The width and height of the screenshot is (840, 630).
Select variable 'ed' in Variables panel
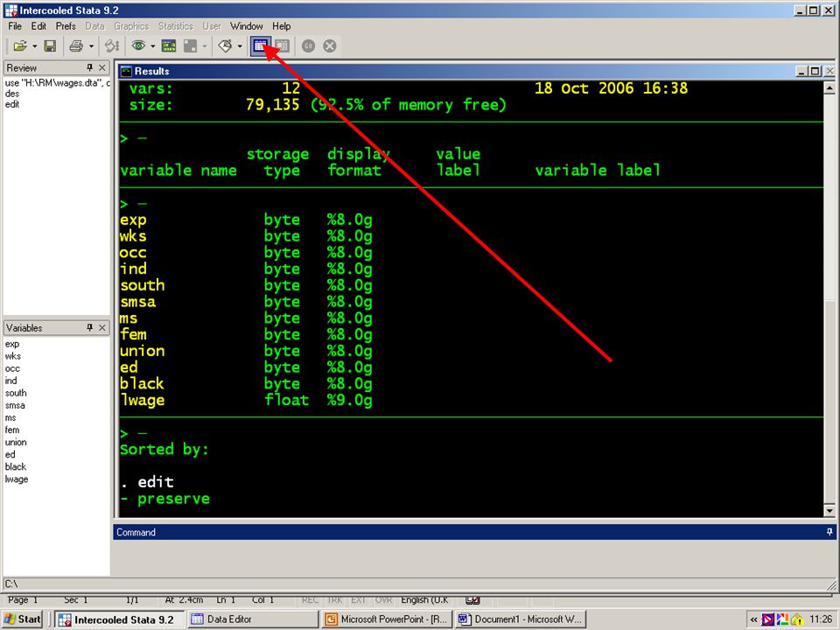pos(10,455)
